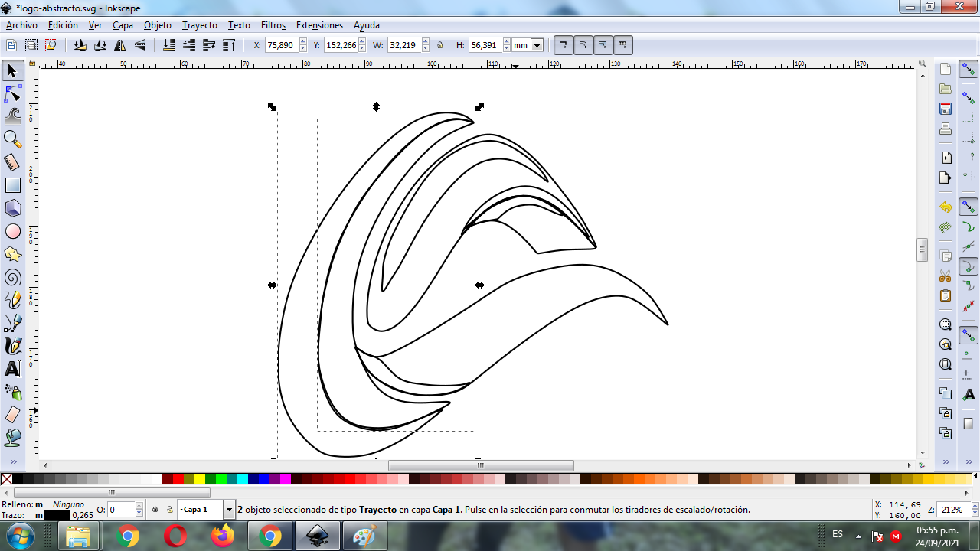
Task: Open the Filtros menu
Action: click(x=273, y=25)
